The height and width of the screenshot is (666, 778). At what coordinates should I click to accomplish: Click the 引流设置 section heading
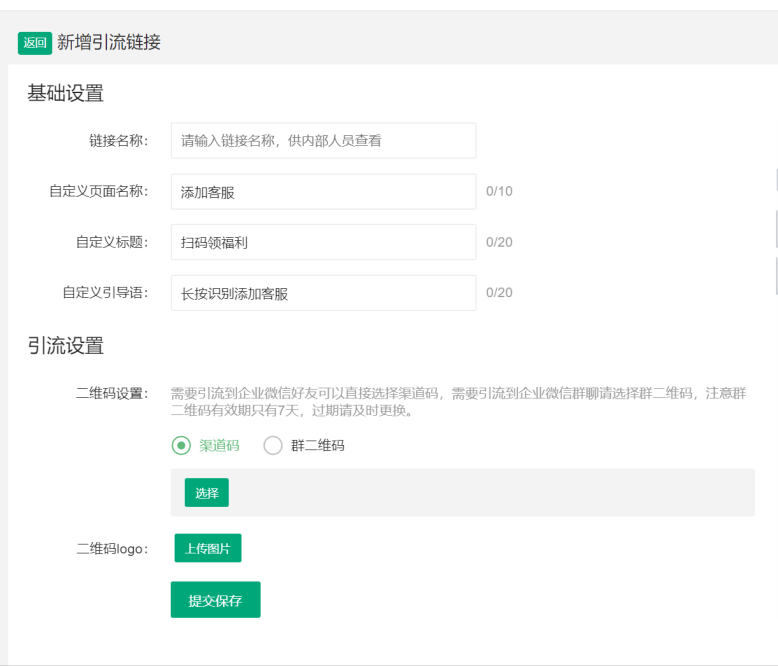[65, 346]
